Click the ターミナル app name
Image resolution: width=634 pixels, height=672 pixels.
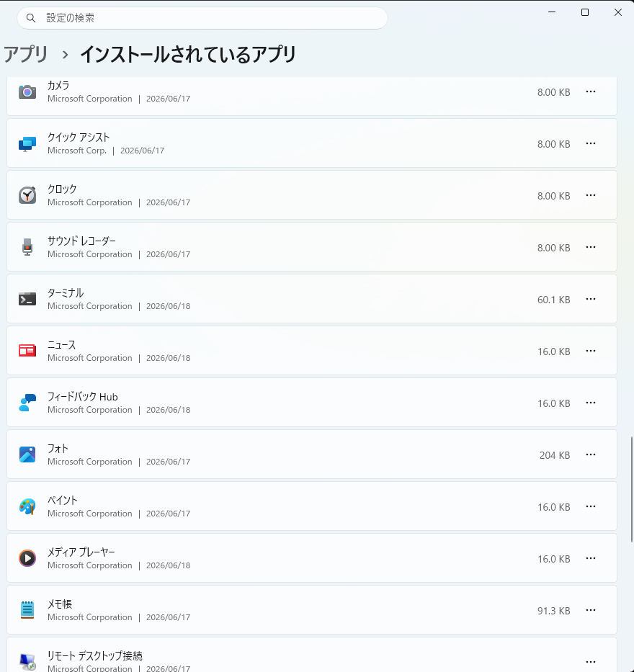66,293
